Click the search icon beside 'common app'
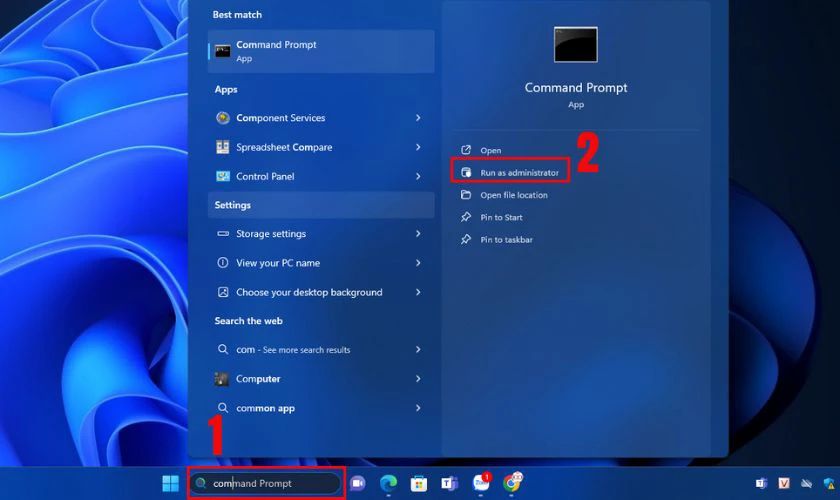Viewport: 840px width, 500px height. pos(223,408)
